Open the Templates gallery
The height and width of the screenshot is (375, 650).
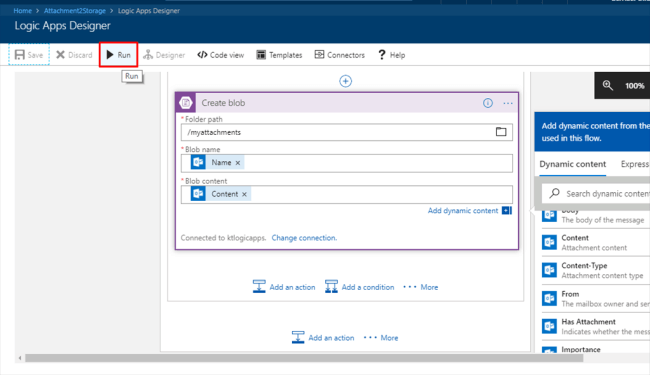click(279, 55)
